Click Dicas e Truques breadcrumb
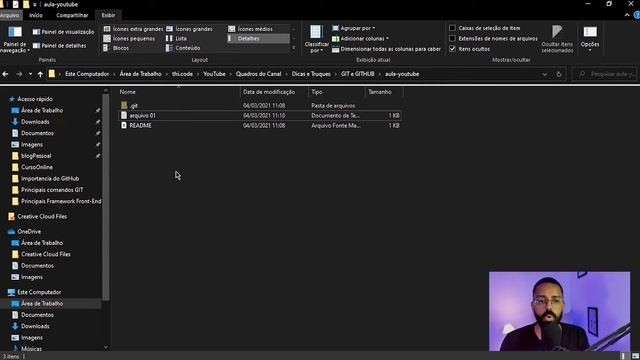640x360 pixels. [311, 74]
